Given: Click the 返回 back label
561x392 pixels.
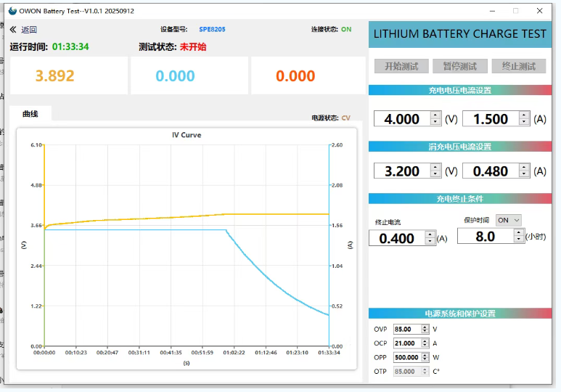Looking at the screenshot, I should point(29,30).
